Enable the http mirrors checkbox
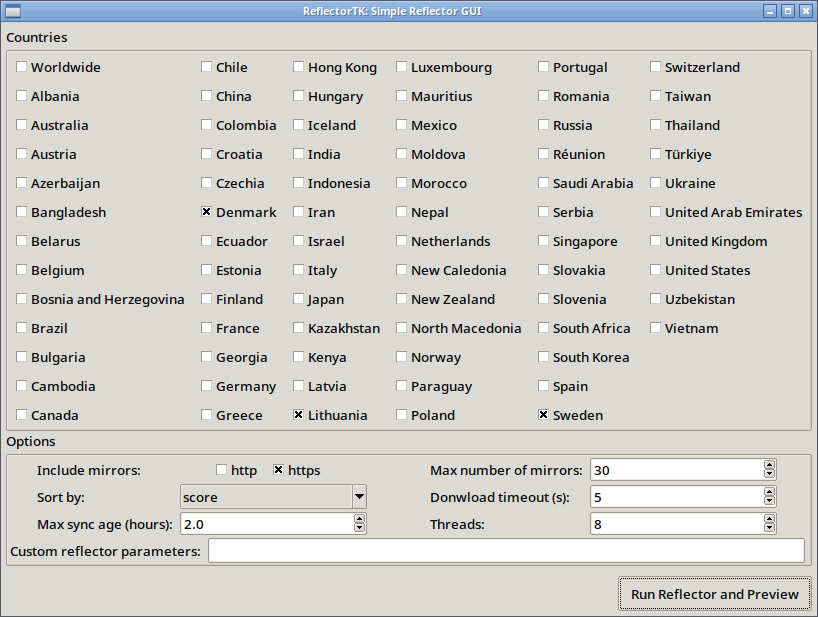 point(222,471)
